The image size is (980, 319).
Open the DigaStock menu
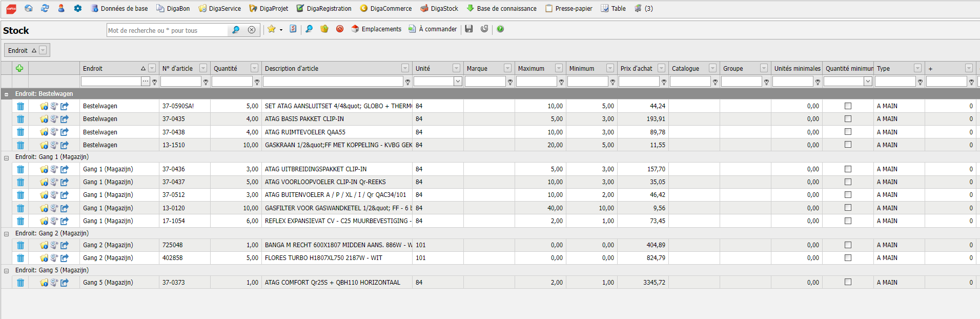[439, 8]
